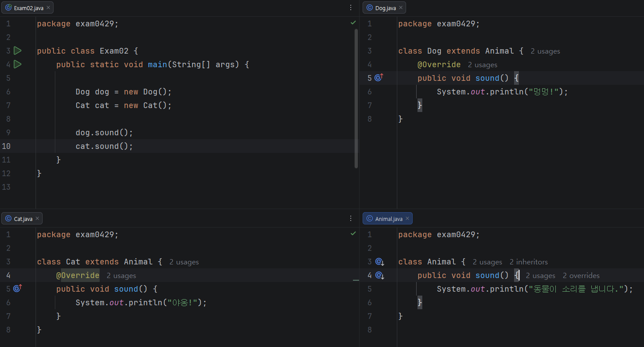The height and width of the screenshot is (347, 644).
Task: Switch to Cat.java tab
Action: click(x=22, y=219)
